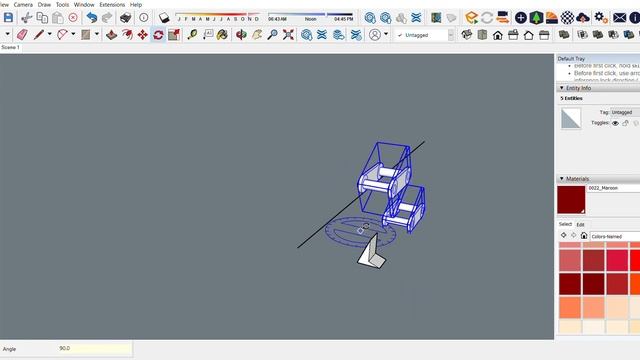Toggle entity visibility eye icon
Screen dimensions: 640x360
click(615, 123)
